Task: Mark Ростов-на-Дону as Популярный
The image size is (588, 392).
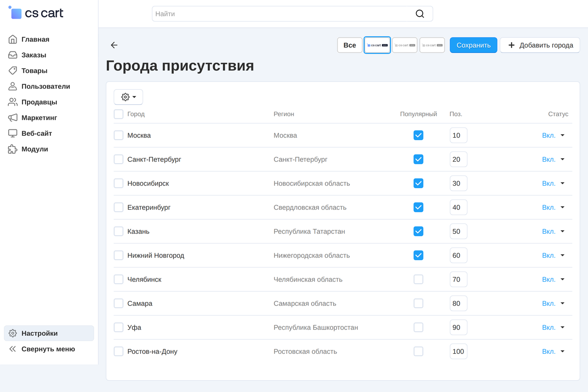Action: point(418,351)
